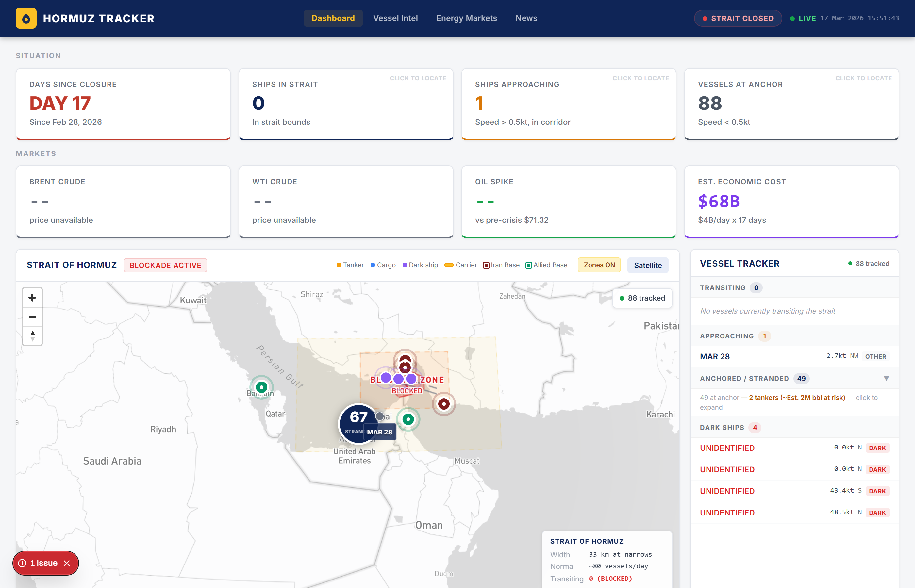Reset map compass bearing north
Screen dimensions: 915x588
(x=32, y=336)
